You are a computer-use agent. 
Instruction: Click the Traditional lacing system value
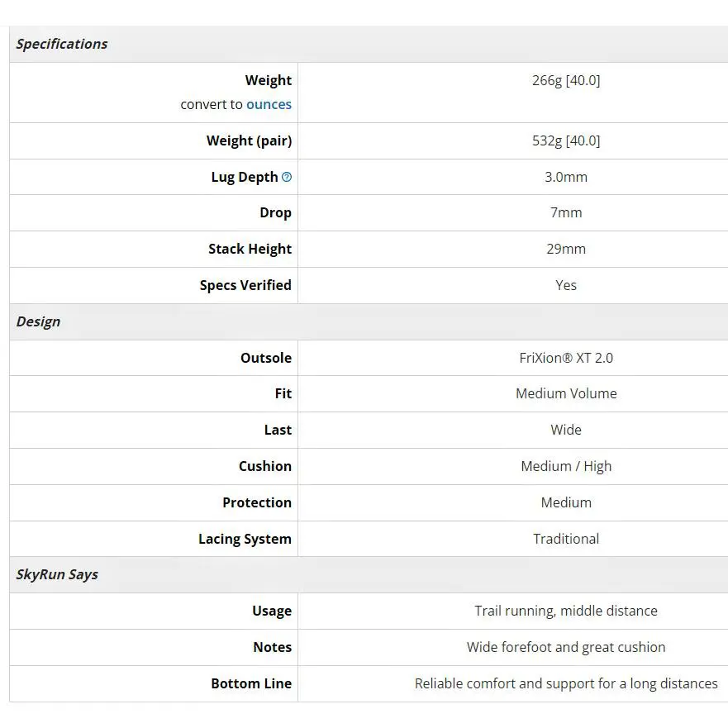566,539
